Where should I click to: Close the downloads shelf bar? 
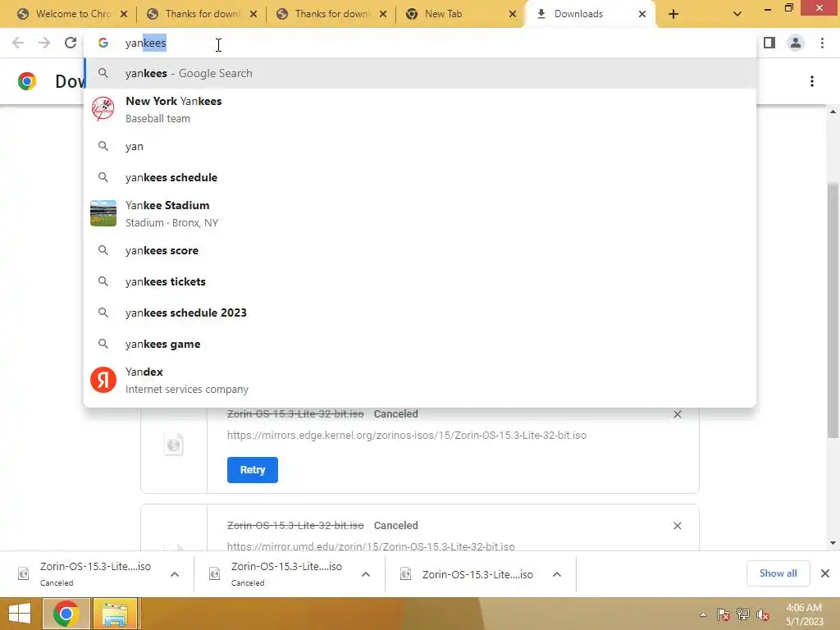(825, 573)
